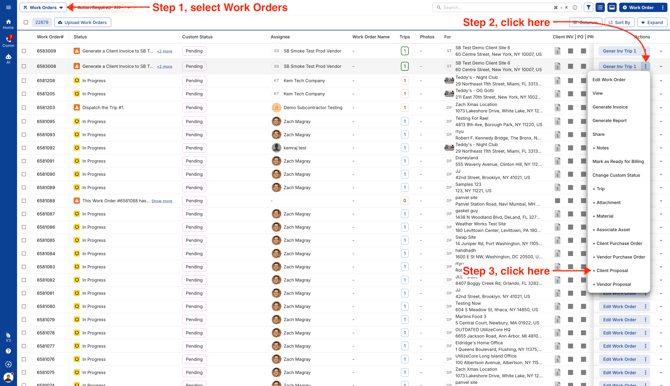Click the Teddy's Night Club thumbnail on 6581208
The width and height of the screenshot is (670, 386).
pyautogui.click(x=449, y=80)
